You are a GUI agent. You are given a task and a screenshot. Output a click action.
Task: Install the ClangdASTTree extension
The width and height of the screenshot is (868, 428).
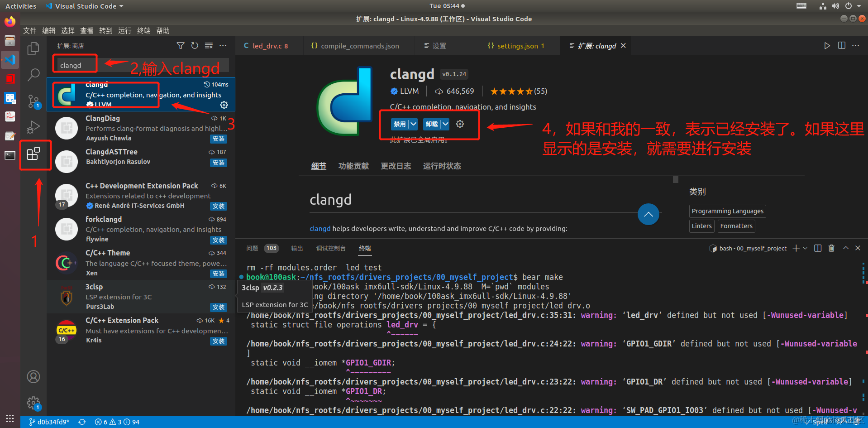pyautogui.click(x=219, y=163)
